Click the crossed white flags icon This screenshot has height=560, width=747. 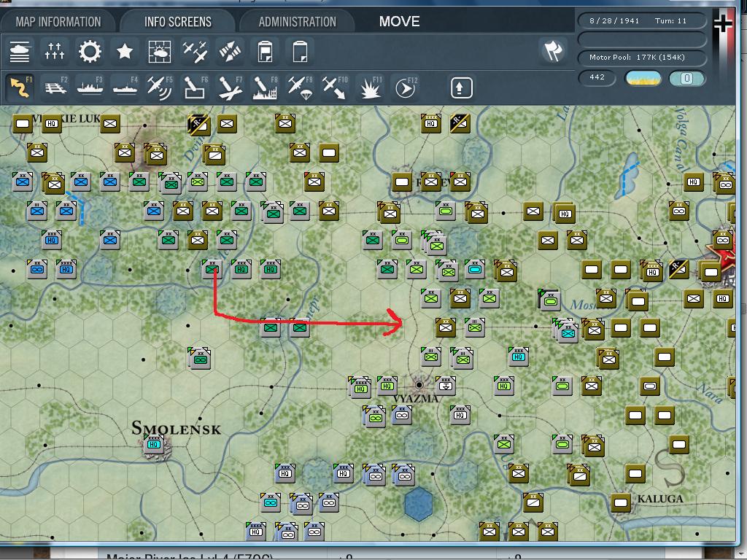coord(553,51)
